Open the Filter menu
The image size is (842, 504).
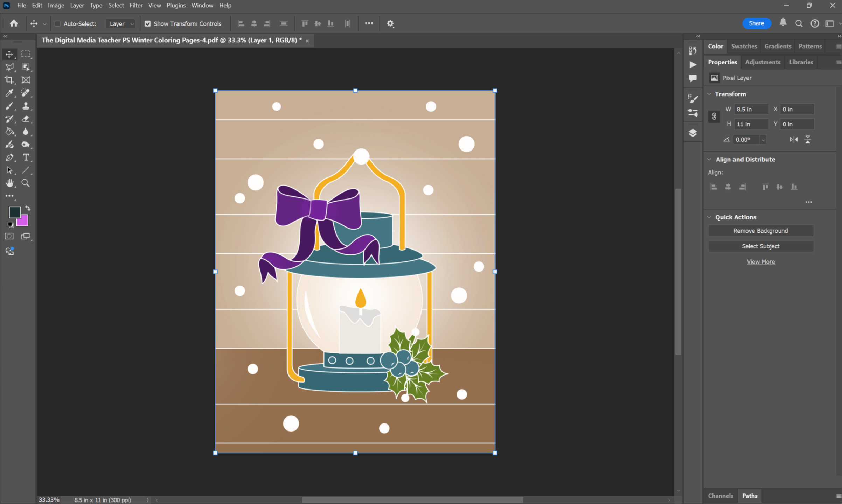[136, 5]
